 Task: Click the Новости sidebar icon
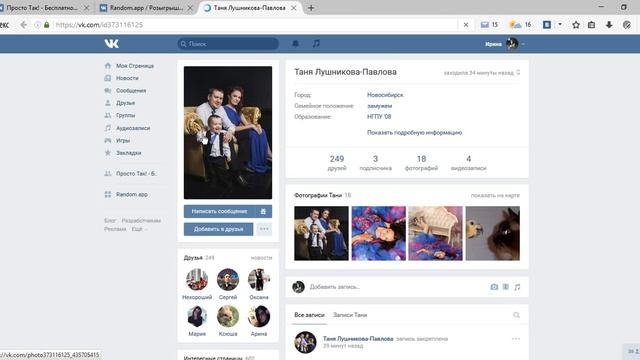108,78
